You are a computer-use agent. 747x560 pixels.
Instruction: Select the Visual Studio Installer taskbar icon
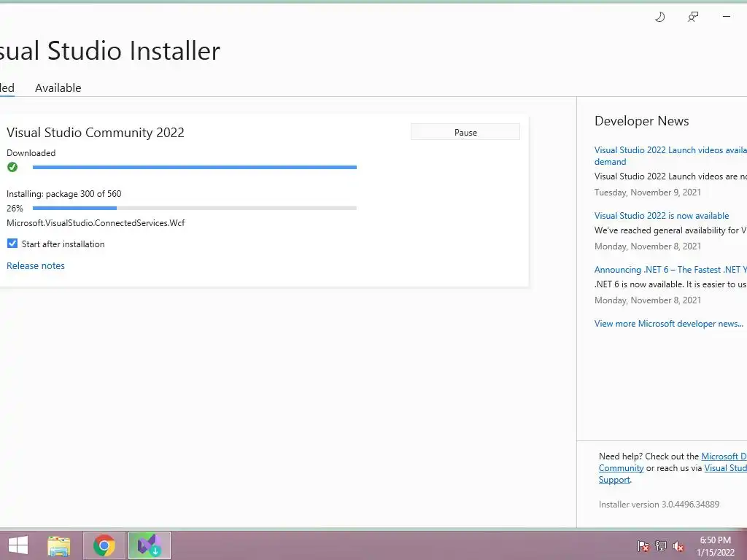coord(150,545)
